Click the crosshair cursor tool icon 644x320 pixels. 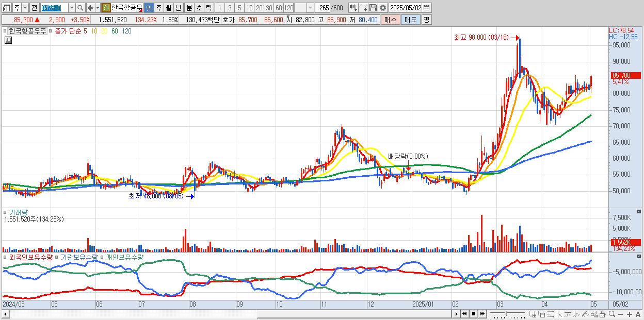point(559,314)
